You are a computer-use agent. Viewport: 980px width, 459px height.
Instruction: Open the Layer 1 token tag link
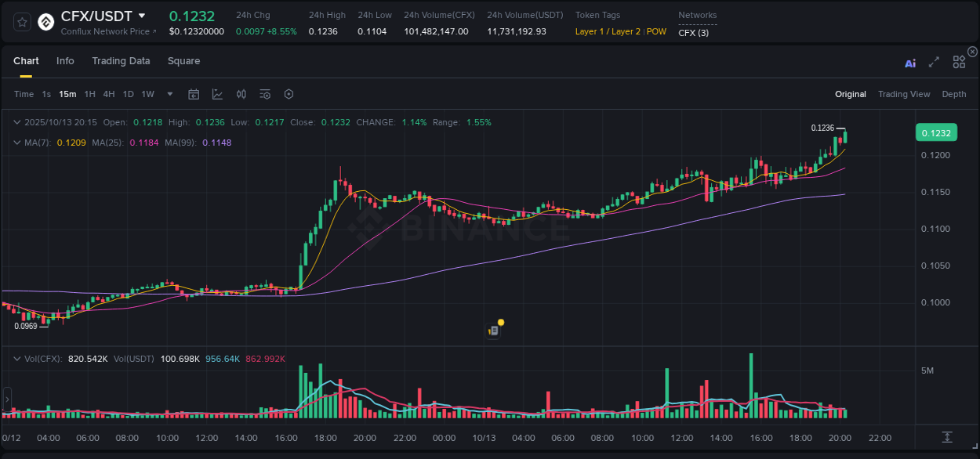tap(593, 32)
